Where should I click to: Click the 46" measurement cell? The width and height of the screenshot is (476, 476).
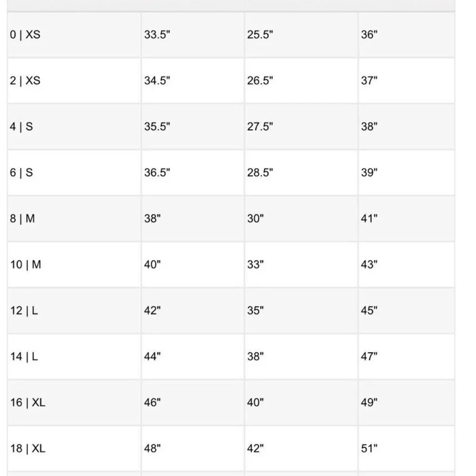coord(193,403)
